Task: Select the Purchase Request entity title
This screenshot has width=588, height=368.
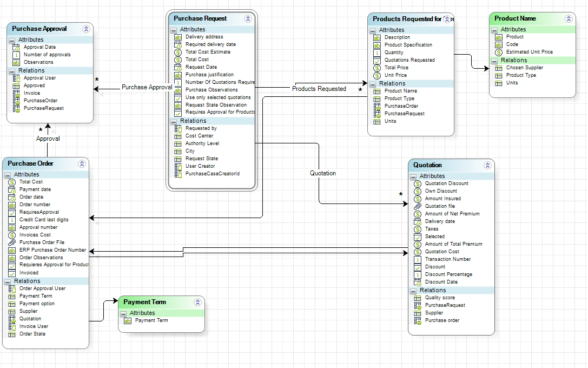Action: pos(200,18)
